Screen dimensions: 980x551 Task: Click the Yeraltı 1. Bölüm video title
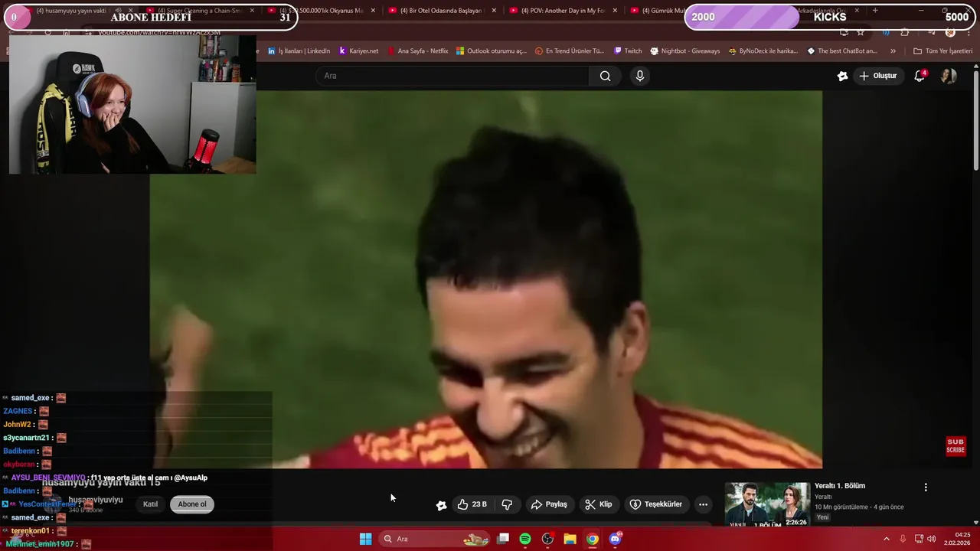click(x=840, y=486)
